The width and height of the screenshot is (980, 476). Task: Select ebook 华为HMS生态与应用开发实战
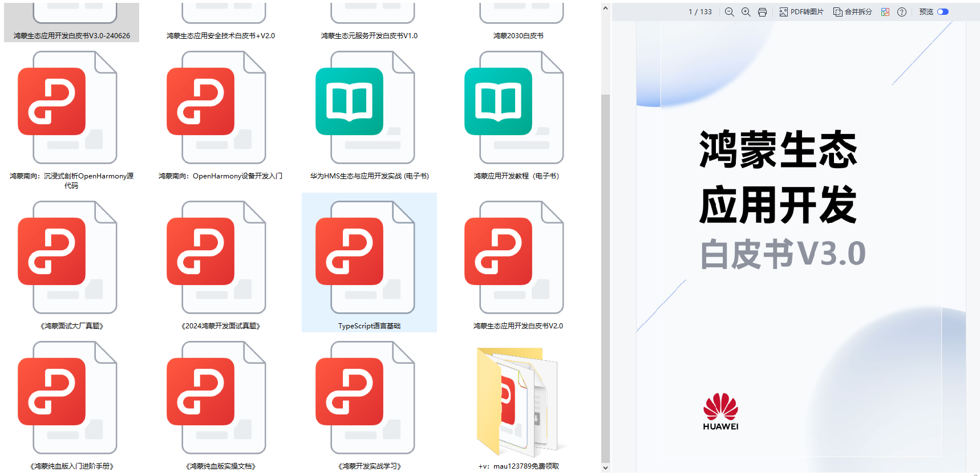pyautogui.click(x=370, y=116)
